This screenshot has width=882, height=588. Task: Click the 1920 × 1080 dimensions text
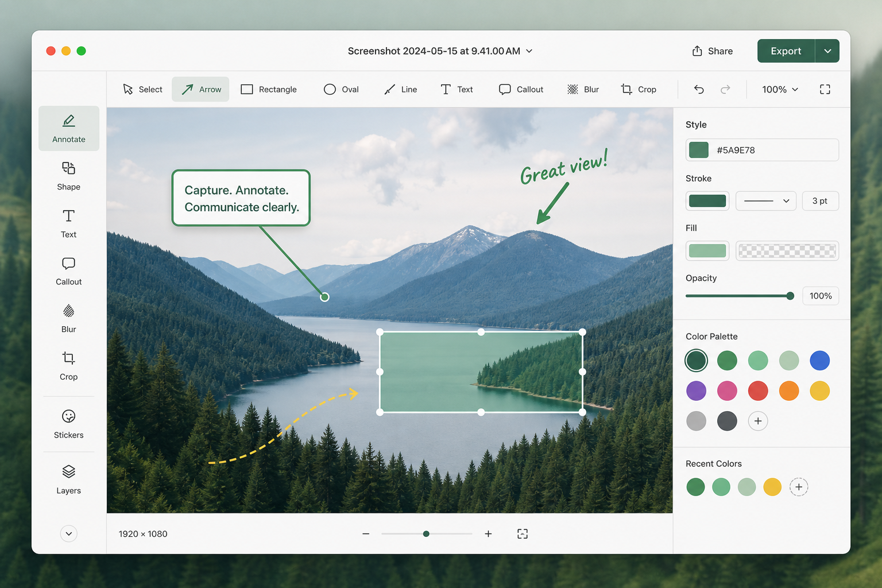(143, 534)
